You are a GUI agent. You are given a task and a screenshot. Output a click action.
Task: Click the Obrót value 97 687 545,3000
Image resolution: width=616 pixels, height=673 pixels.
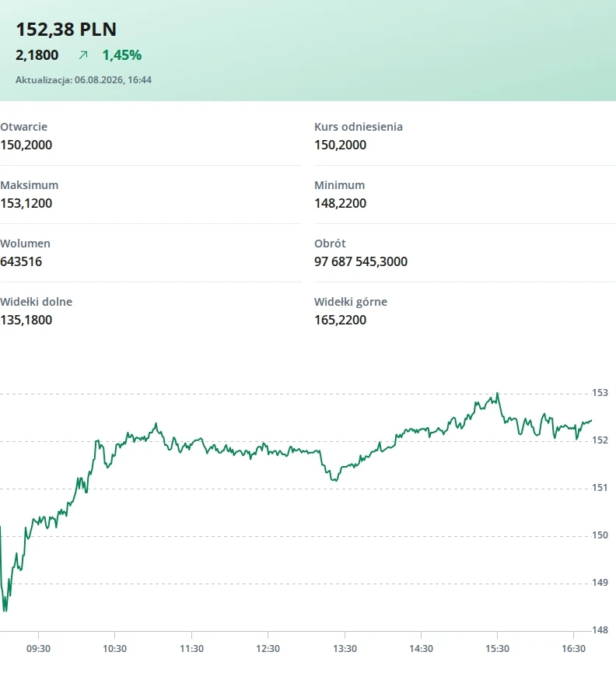pos(361,262)
